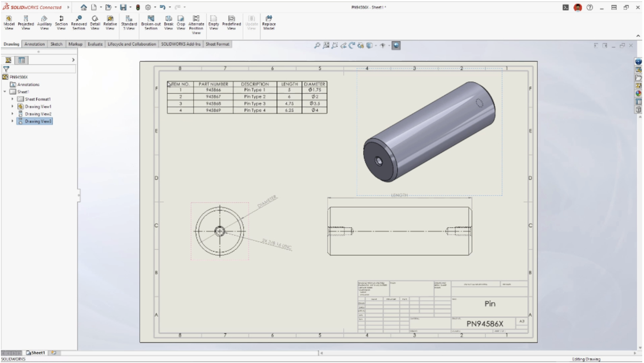Activate the Crop View tool
The width and height of the screenshot is (644, 363).
(181, 23)
